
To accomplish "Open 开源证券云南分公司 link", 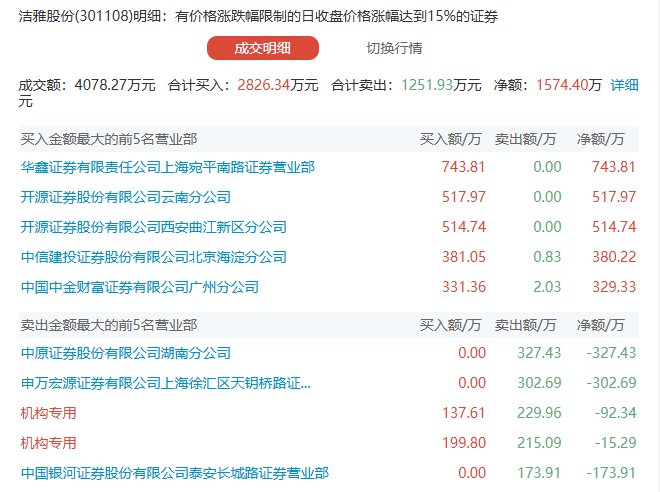I will tap(125, 197).
